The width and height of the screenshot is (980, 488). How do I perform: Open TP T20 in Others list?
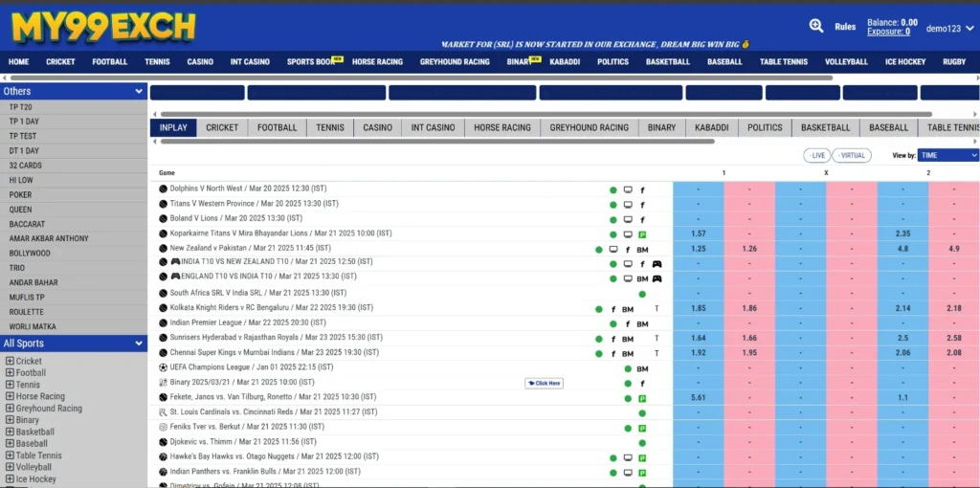pyautogui.click(x=74, y=107)
